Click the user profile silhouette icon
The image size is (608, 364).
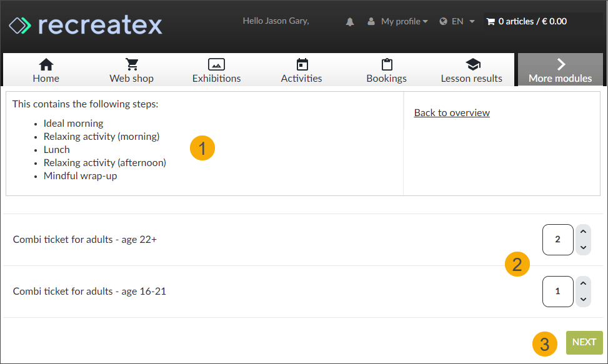371,21
